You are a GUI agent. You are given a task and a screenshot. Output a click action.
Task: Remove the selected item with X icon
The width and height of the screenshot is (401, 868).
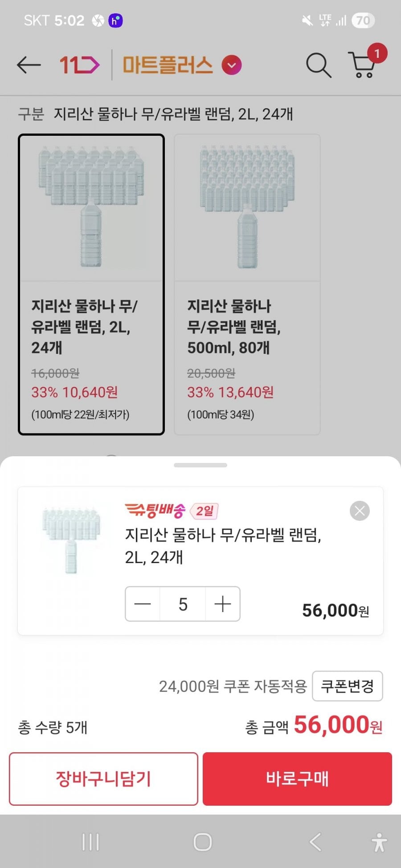[360, 511]
